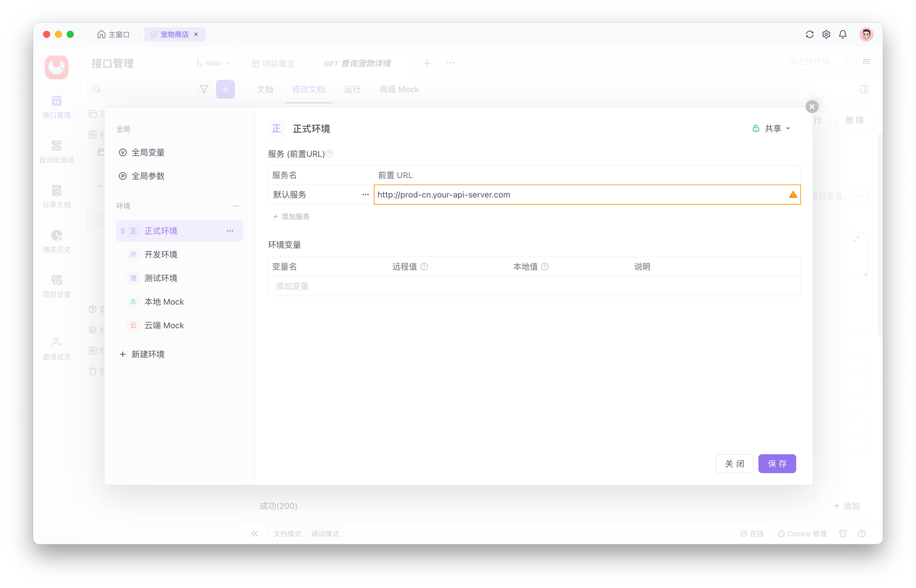Select 测试环境 in environment list
This screenshot has height=588, width=916.
[x=180, y=278]
